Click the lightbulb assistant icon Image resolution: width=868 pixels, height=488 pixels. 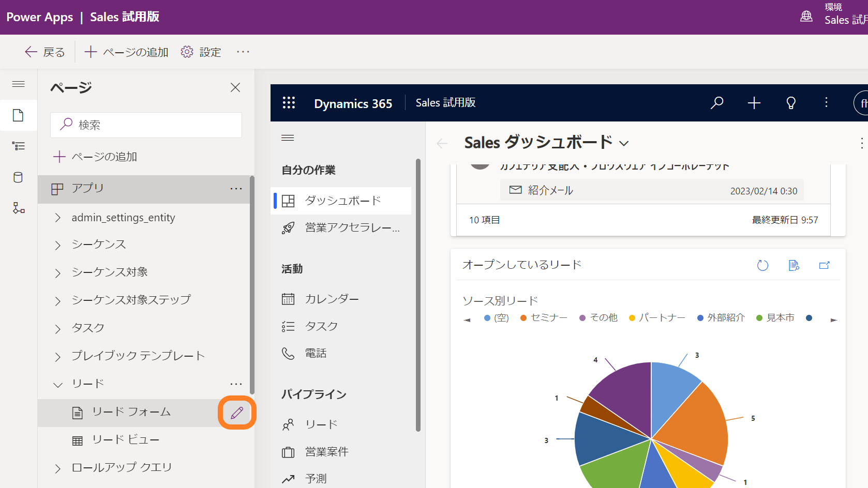click(791, 103)
